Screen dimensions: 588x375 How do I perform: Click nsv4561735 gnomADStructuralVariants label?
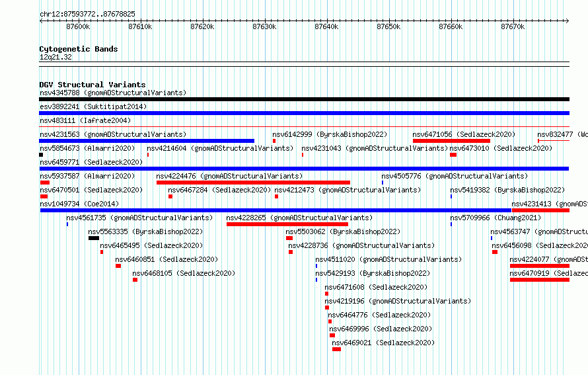click(x=139, y=218)
